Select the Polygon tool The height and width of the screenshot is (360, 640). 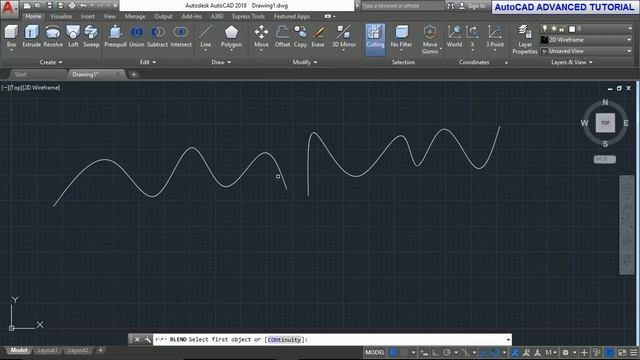coord(231,36)
